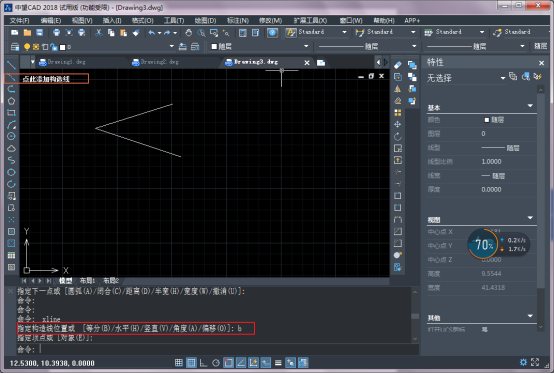This screenshot has height=374, width=554.
Task: Toggle grid display in status bar
Action: pos(191,363)
